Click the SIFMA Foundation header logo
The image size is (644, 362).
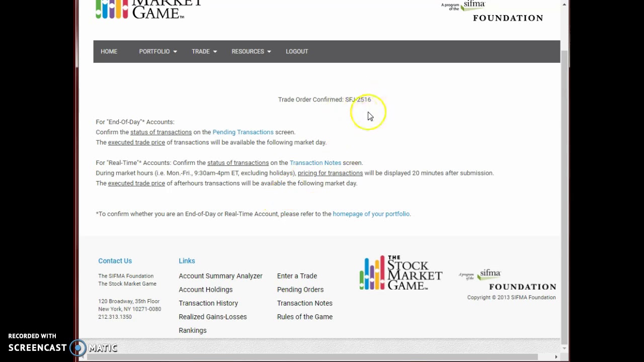pyautogui.click(x=492, y=11)
